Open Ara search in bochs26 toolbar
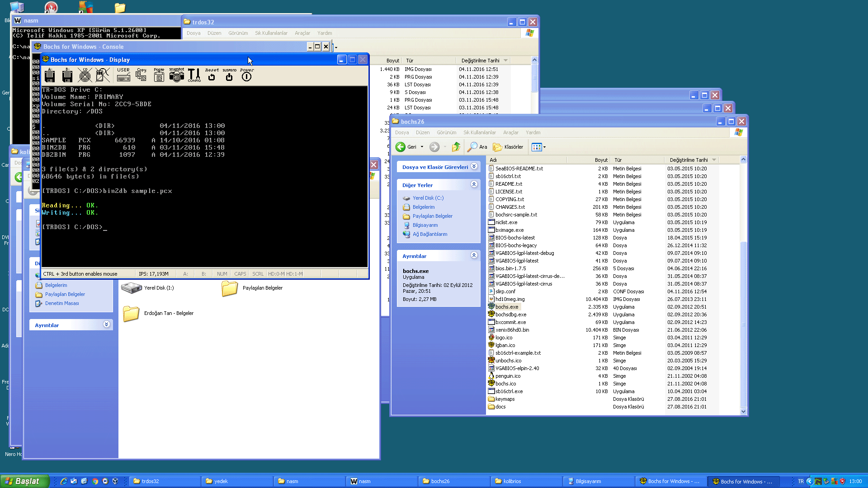 [477, 147]
